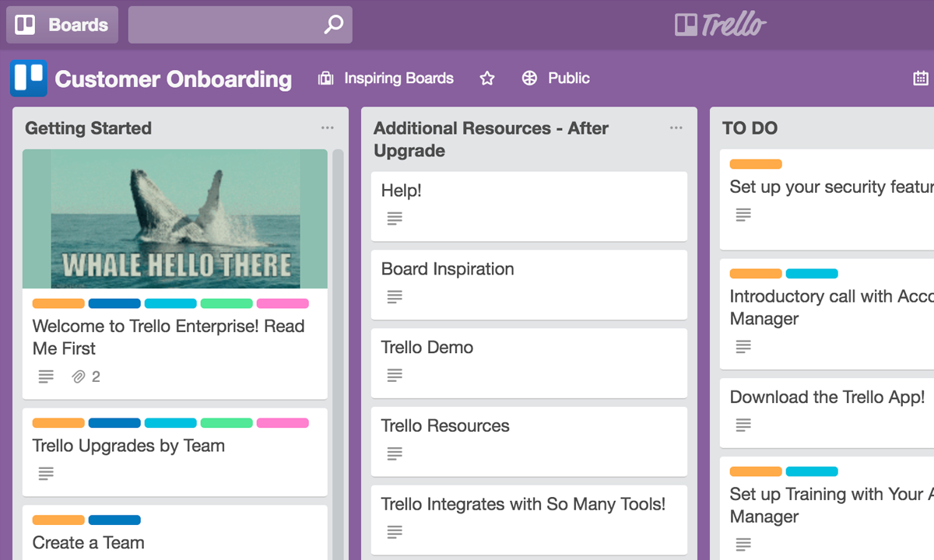Click description icon on Trello Integrates card
Viewport: 934px width, 560px height.
pos(395,533)
